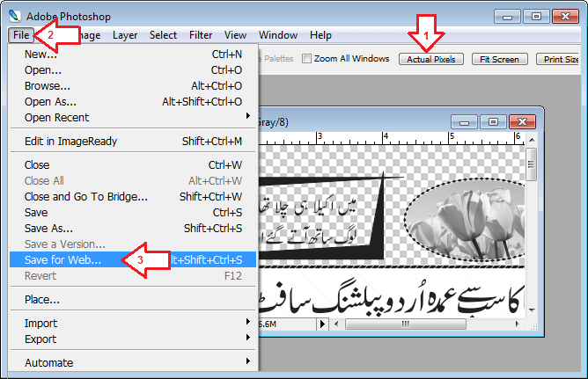Click the horizontal scrollbar thumb
Image resolution: width=588 pixels, height=379 pixels.
(406, 324)
